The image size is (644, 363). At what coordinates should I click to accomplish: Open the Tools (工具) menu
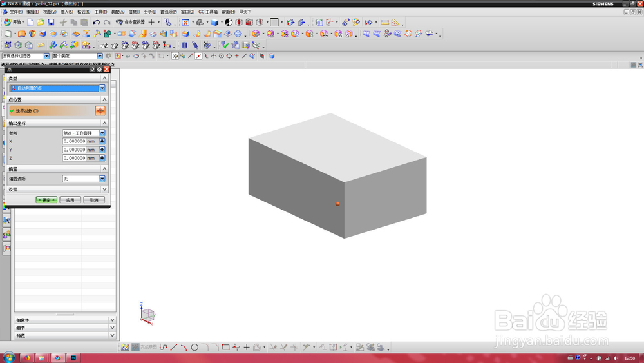point(100,12)
